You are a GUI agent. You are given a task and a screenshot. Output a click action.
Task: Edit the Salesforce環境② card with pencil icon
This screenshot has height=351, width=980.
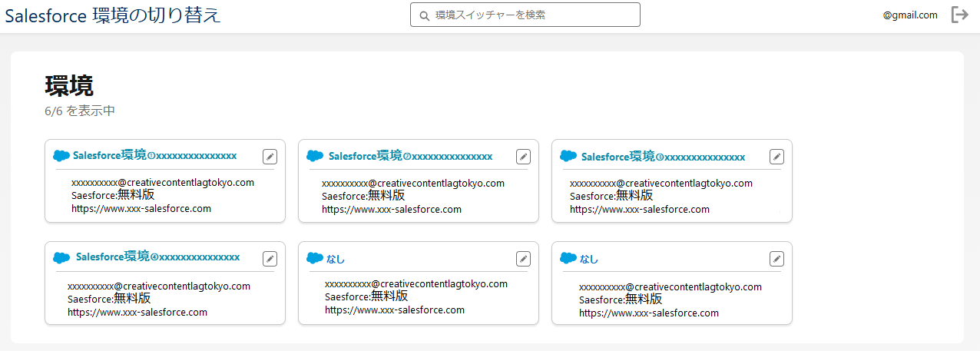tap(523, 156)
